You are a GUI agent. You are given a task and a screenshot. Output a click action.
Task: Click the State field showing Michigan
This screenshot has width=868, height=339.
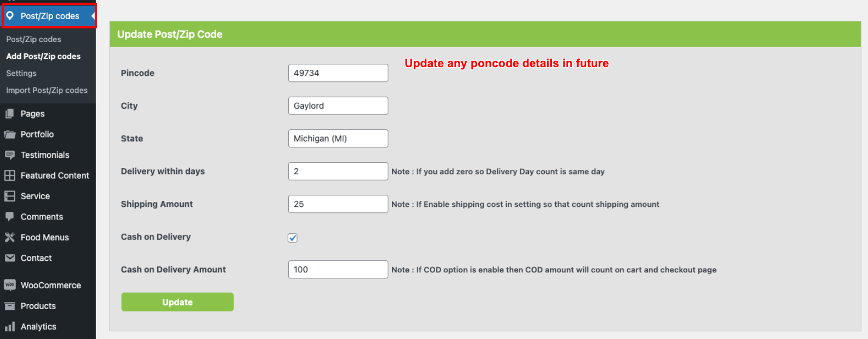tap(338, 139)
